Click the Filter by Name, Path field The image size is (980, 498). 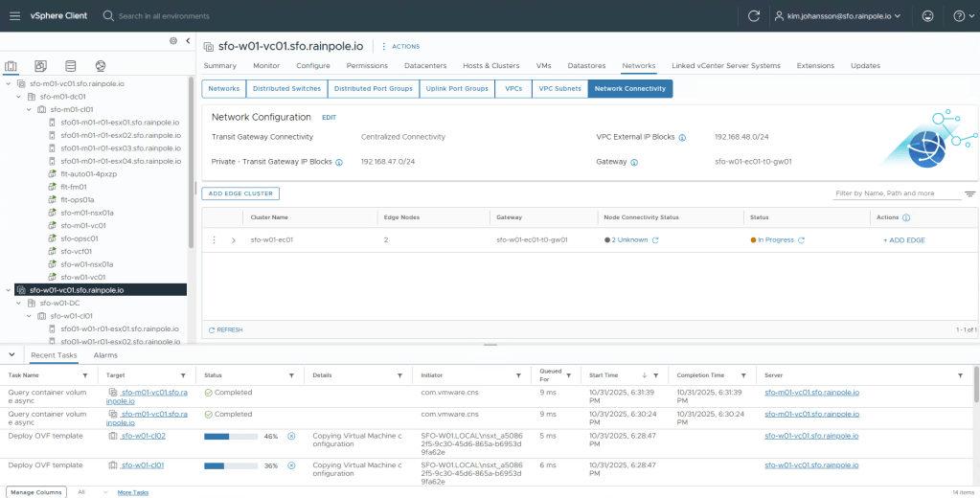click(896, 193)
